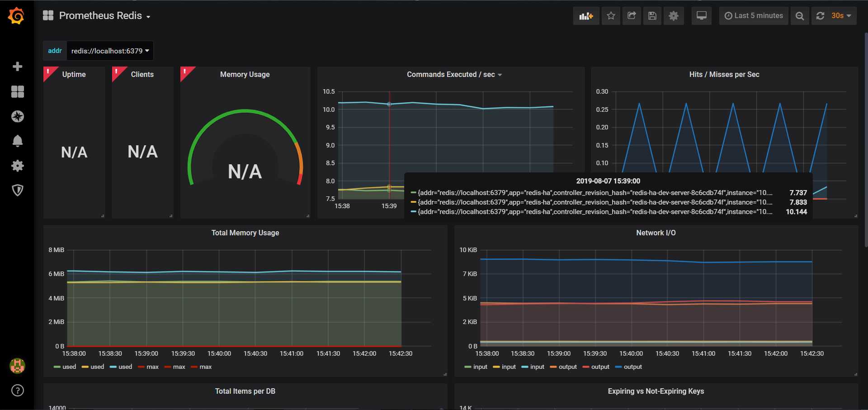
Task: Toggle the cyan 'used' legend series
Action: [125, 367]
